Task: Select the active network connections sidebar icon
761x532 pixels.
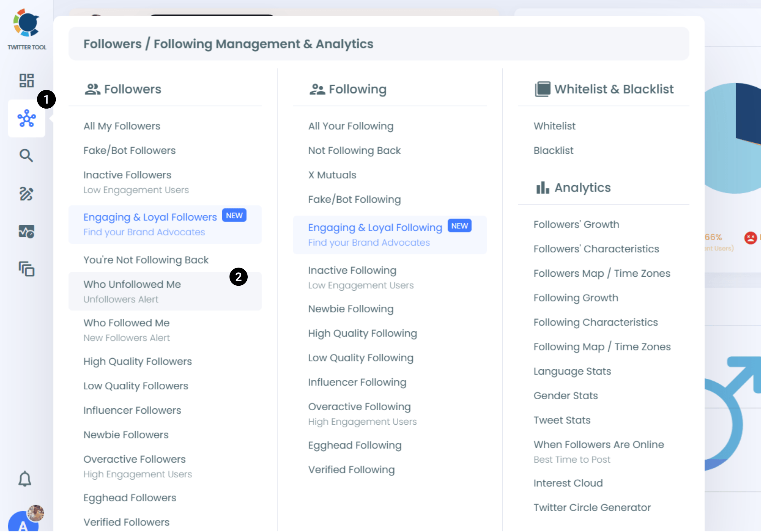Action: (x=27, y=119)
